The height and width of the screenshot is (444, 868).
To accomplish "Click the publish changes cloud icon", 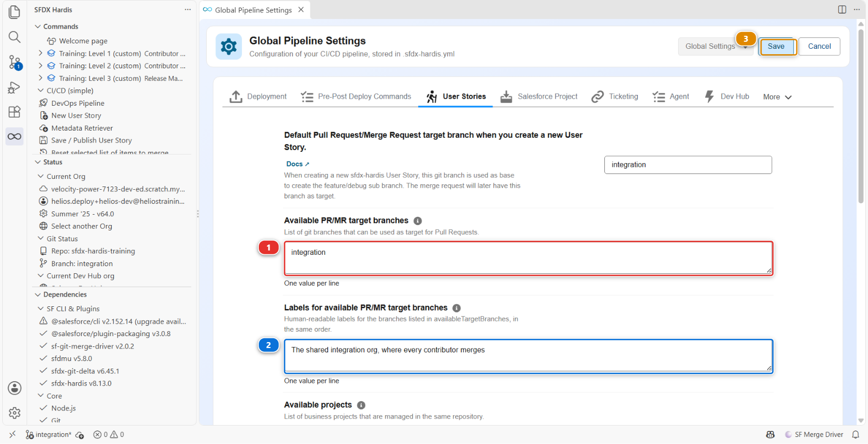I will point(80,435).
